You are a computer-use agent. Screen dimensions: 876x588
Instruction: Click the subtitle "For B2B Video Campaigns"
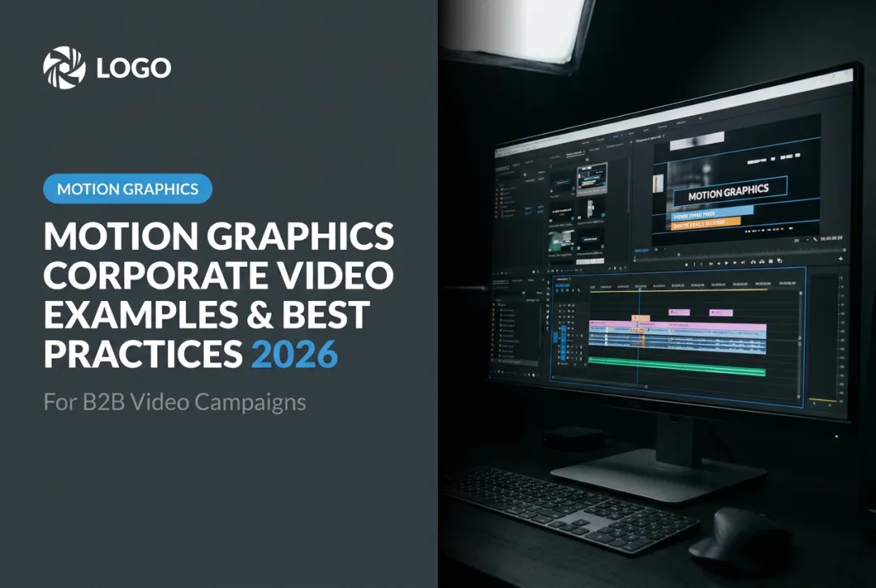pyautogui.click(x=175, y=402)
